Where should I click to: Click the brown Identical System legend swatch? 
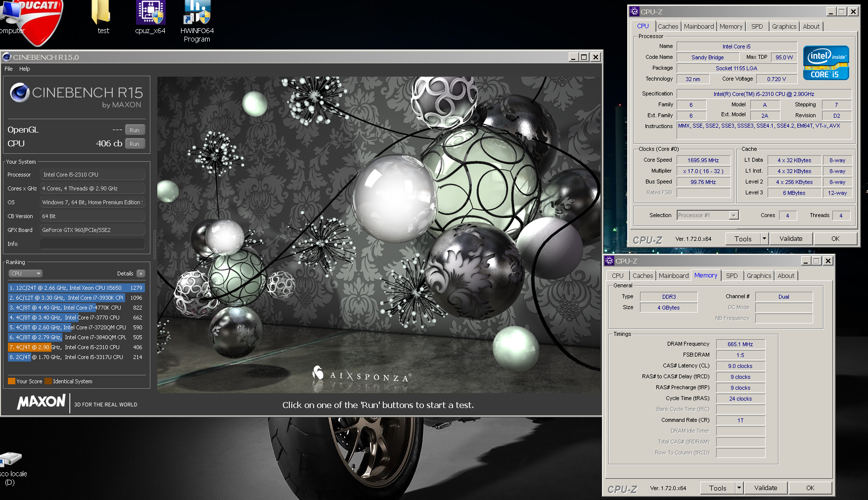48,381
